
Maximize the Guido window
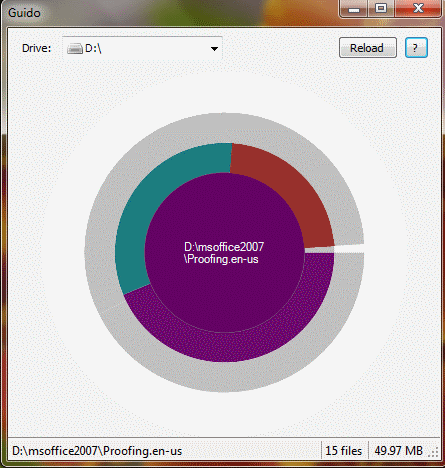381,9
